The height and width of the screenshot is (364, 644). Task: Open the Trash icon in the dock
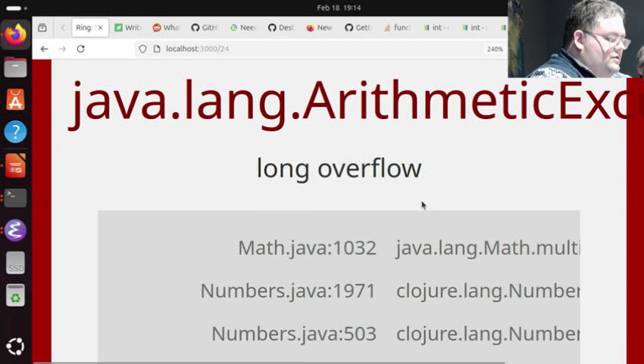[15, 295]
